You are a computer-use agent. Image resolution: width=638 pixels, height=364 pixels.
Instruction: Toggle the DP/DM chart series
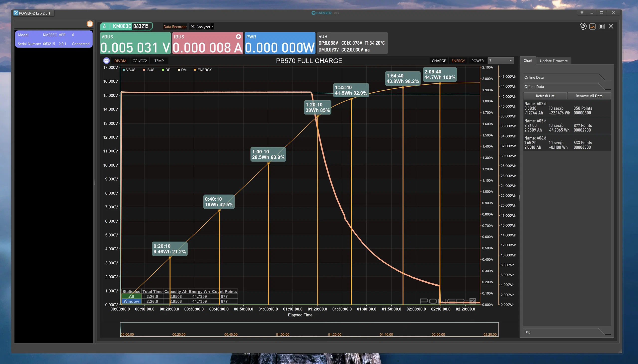[120, 61]
